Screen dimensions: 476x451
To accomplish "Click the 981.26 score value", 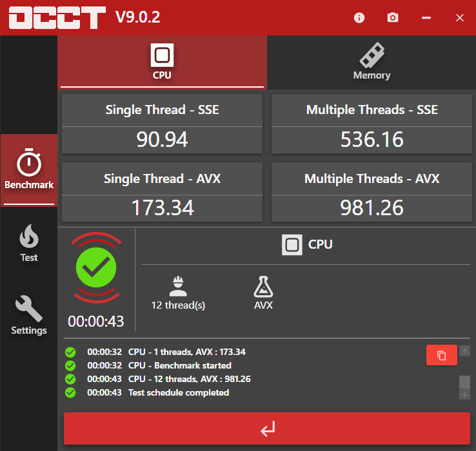I will coord(372,207).
